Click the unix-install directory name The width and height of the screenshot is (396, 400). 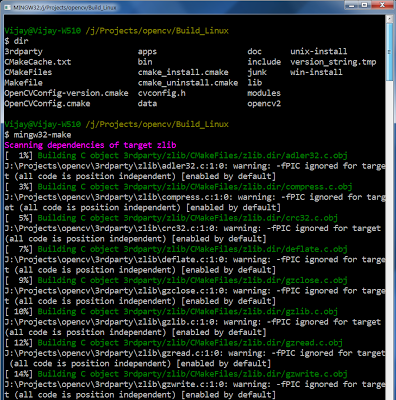coord(319,52)
